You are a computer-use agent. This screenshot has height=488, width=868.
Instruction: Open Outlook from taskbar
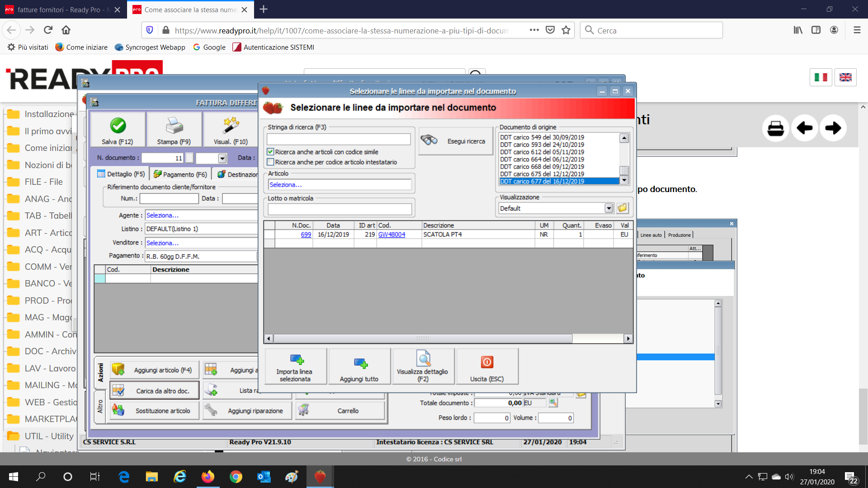pos(264,476)
